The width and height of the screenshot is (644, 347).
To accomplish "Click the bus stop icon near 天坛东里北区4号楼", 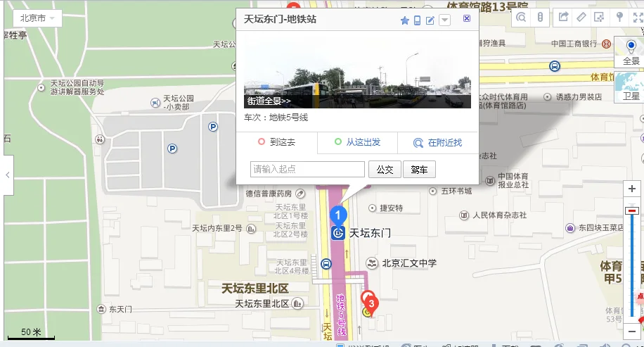I will click(x=326, y=264).
